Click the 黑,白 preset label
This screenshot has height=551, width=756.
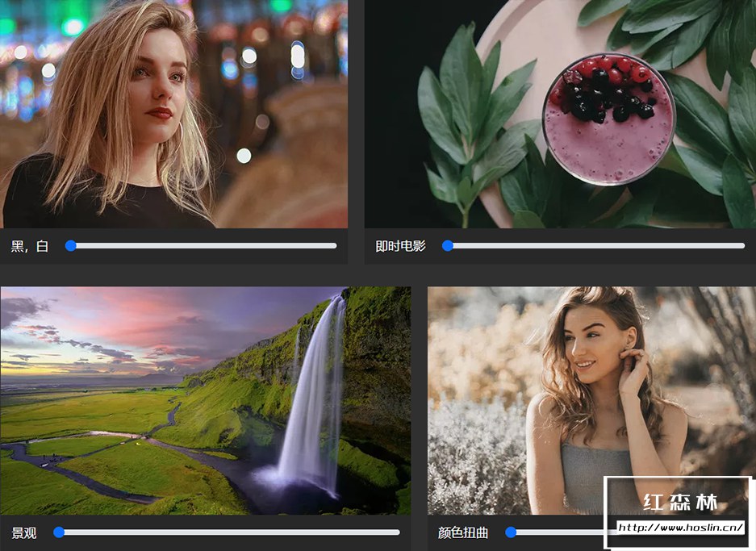pyautogui.click(x=29, y=246)
